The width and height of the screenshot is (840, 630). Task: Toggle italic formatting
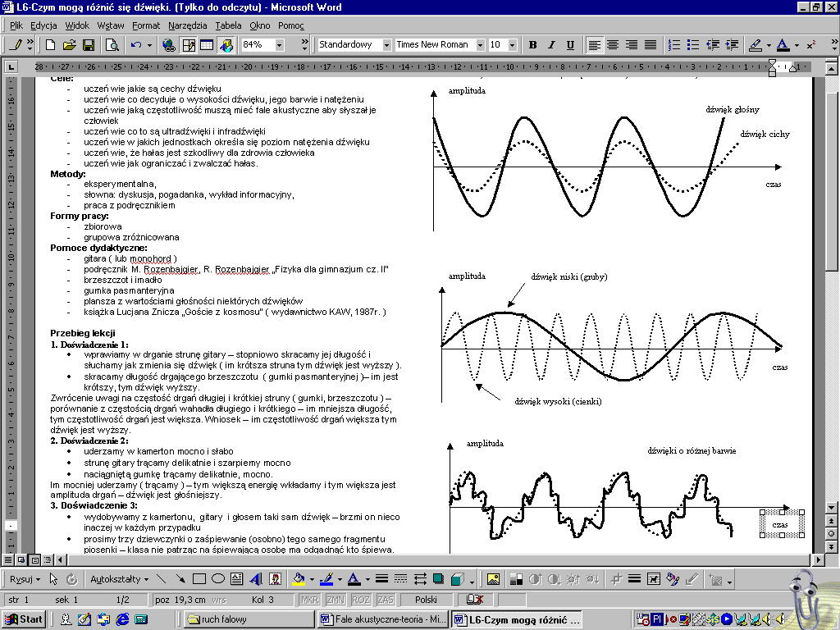click(550, 45)
